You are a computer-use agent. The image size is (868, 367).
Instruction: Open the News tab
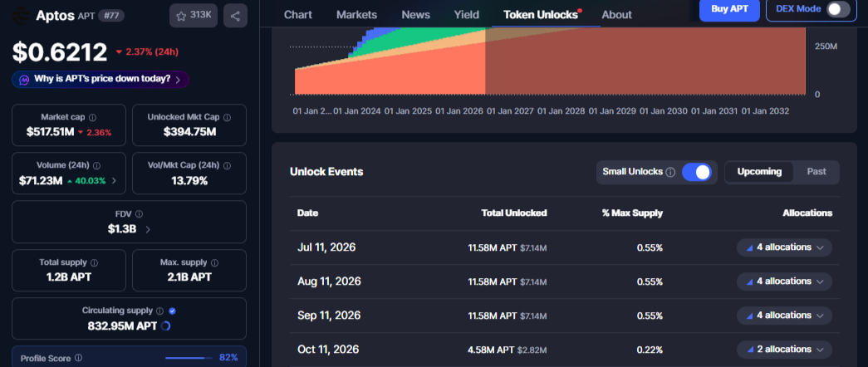point(415,15)
